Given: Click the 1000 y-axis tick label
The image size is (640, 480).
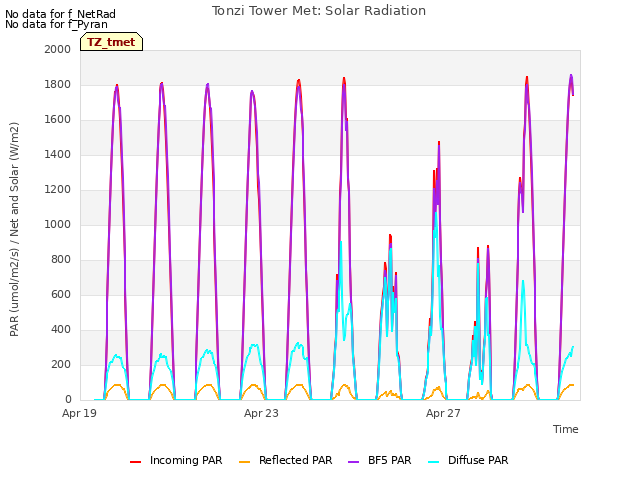Looking at the screenshot, I should pos(58,224).
